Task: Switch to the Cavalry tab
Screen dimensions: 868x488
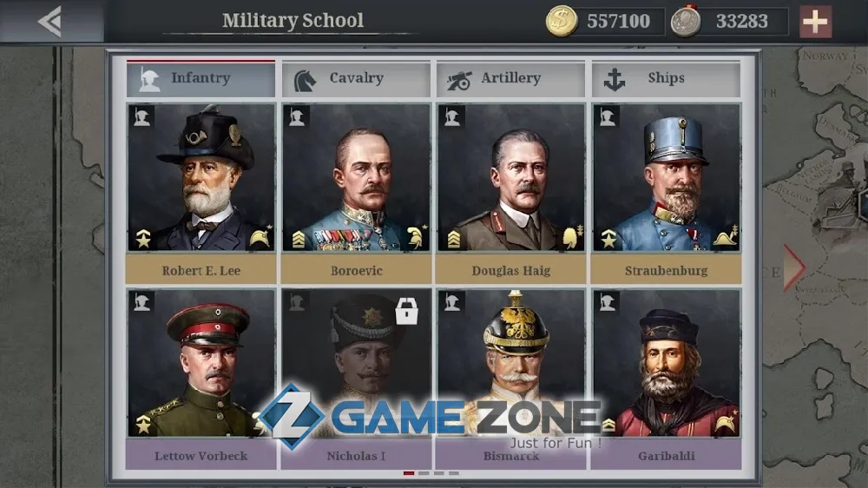Action: (x=356, y=79)
